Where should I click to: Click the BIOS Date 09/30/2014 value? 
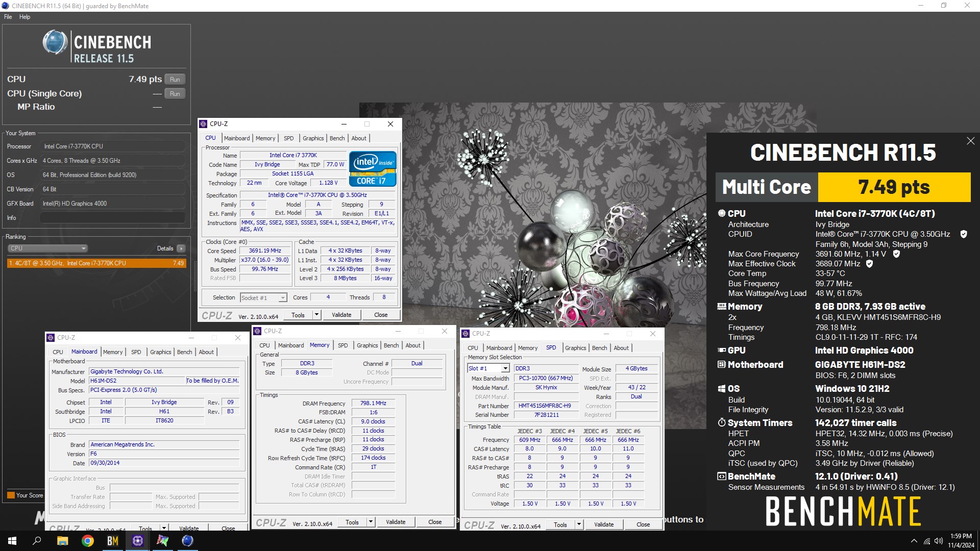pos(164,463)
